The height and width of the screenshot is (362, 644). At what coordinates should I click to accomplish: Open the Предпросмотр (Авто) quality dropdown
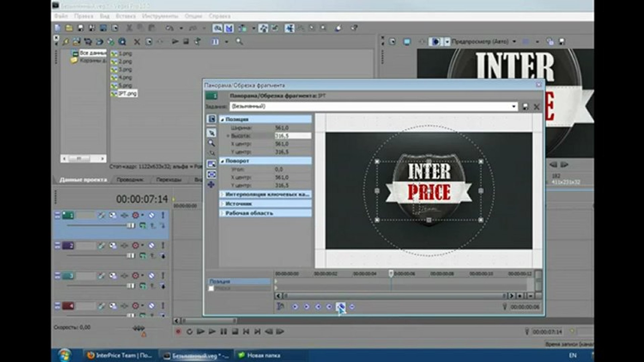pos(514,42)
